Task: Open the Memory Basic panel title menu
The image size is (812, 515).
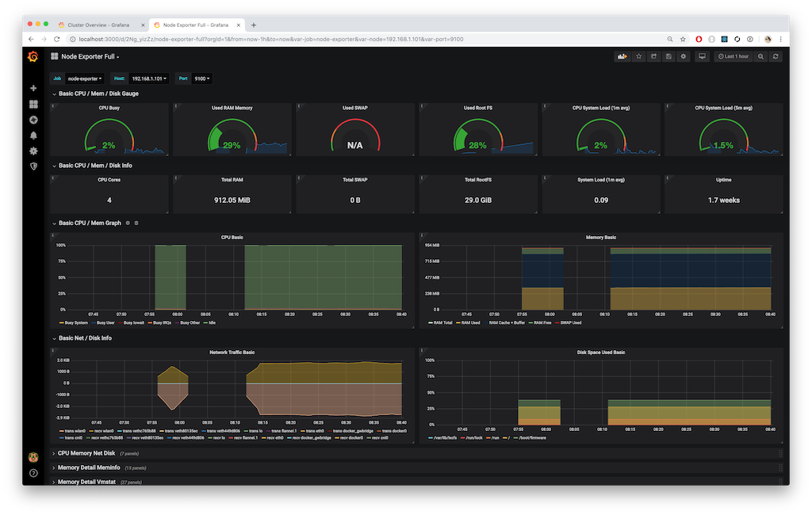Action: pos(601,238)
